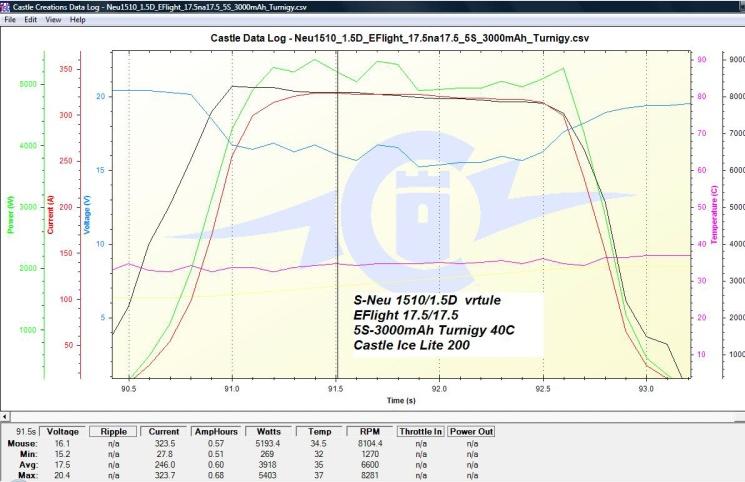745x482 pixels.
Task: Toggle the Voltage series button
Action: tap(63, 432)
